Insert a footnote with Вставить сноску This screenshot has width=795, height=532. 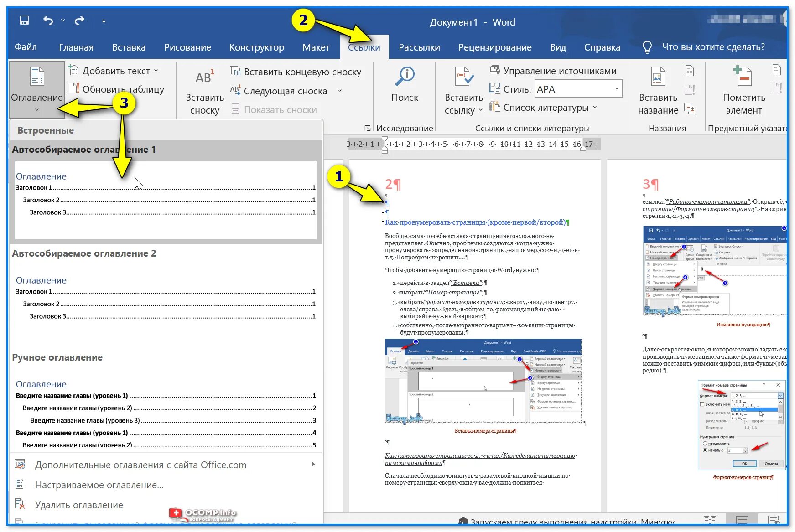(x=205, y=91)
